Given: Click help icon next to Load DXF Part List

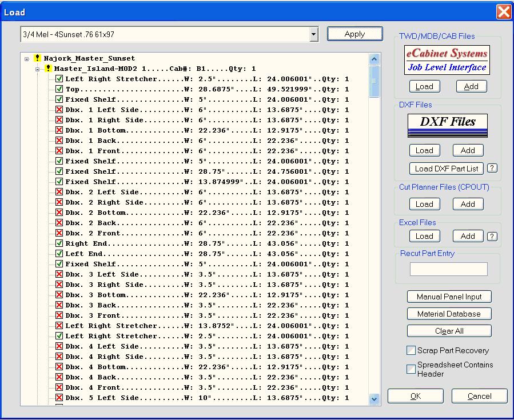Looking at the screenshot, I should [x=492, y=168].
